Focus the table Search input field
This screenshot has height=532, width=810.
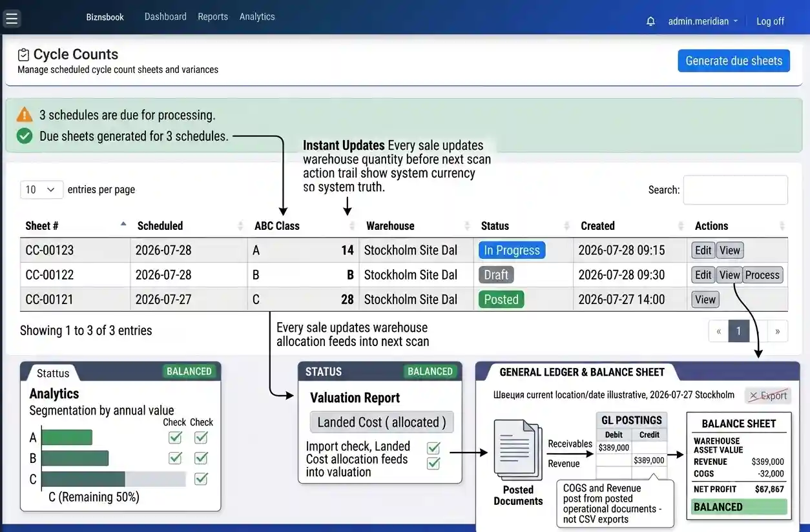point(736,190)
